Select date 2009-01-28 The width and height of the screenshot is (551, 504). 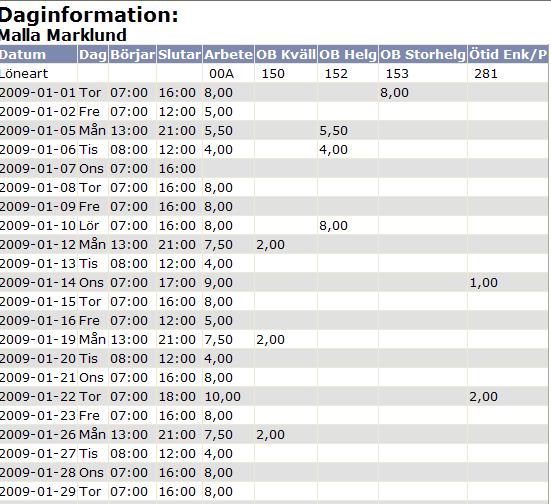(x=38, y=472)
